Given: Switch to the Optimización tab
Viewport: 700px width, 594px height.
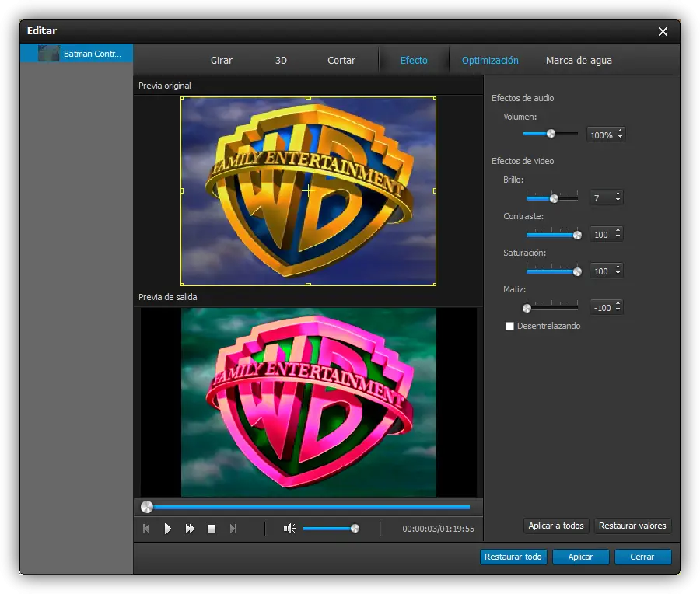Looking at the screenshot, I should tap(490, 60).
